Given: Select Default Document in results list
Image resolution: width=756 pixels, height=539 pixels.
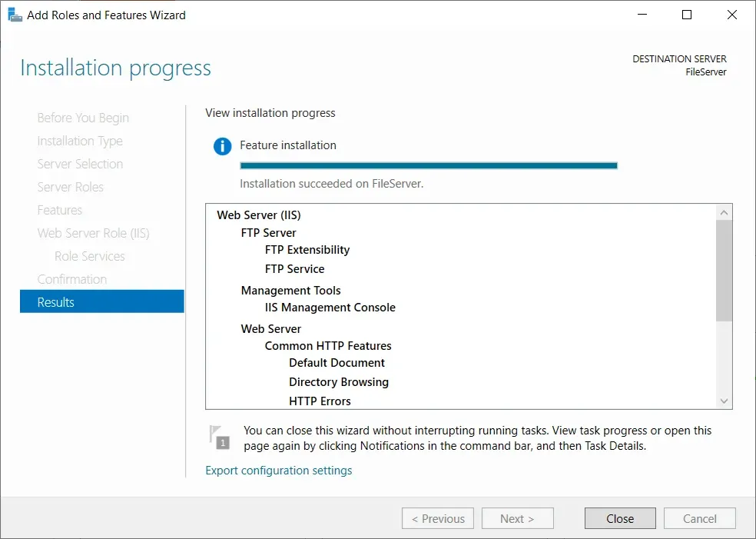Looking at the screenshot, I should coord(337,363).
